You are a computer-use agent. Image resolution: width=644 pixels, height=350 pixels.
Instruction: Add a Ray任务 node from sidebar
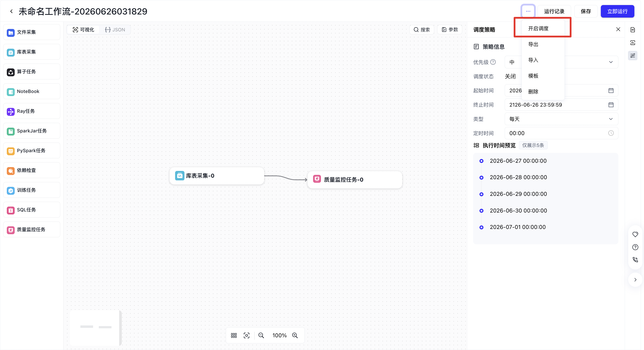coord(32,111)
